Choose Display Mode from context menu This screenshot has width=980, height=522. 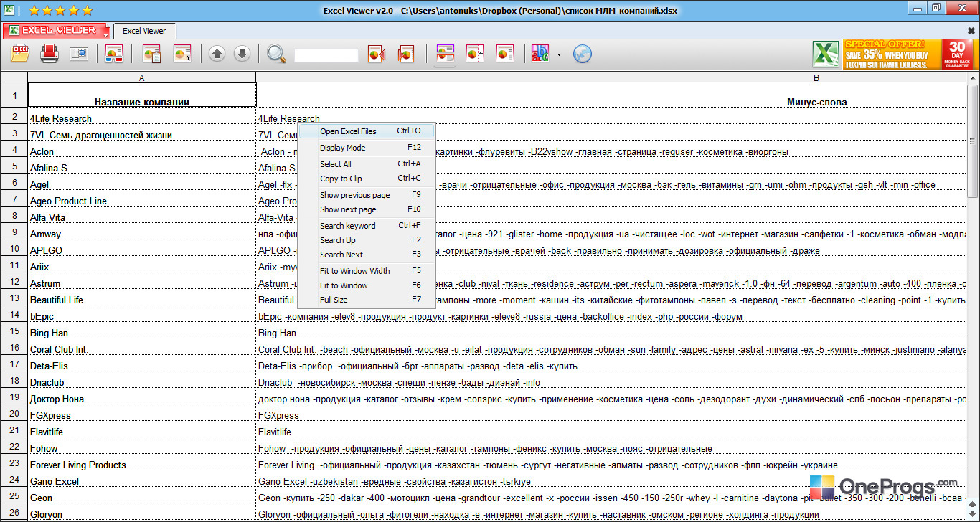367,148
